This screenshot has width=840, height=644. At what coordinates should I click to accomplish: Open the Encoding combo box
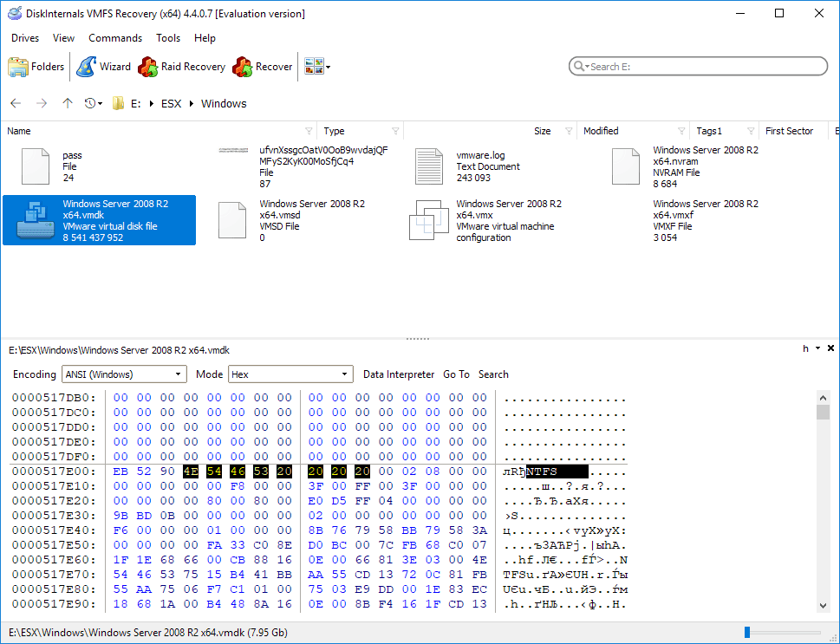pyautogui.click(x=124, y=374)
